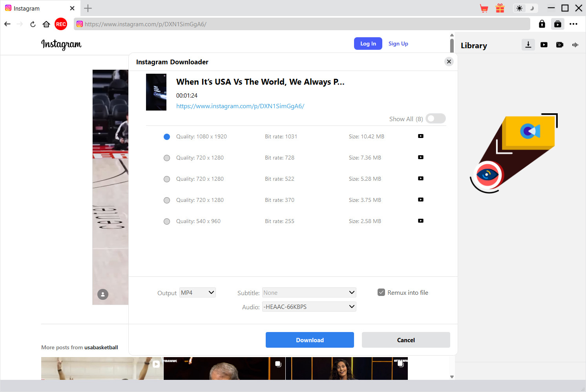This screenshot has width=586, height=392.
Task: Click the Instagram Sign Up link
Action: click(398, 44)
